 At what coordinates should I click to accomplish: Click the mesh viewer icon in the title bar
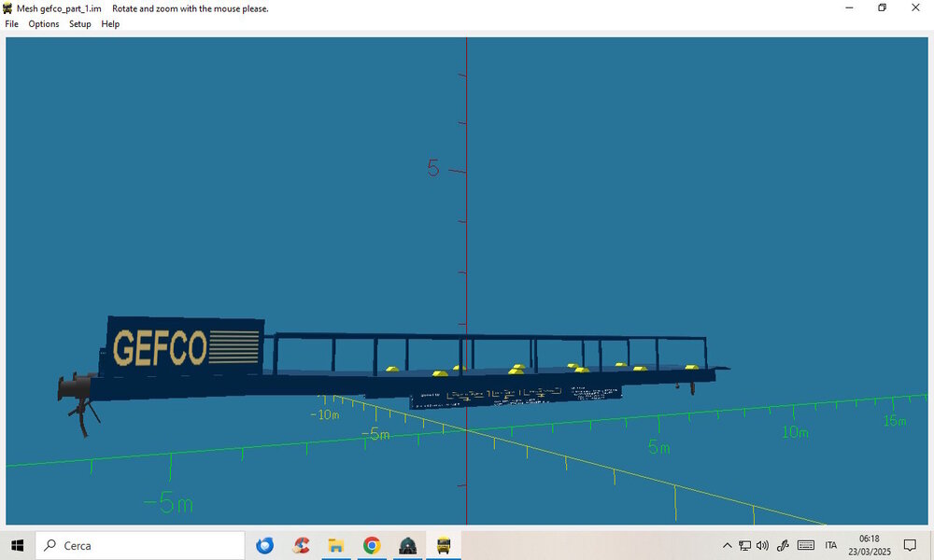point(7,8)
